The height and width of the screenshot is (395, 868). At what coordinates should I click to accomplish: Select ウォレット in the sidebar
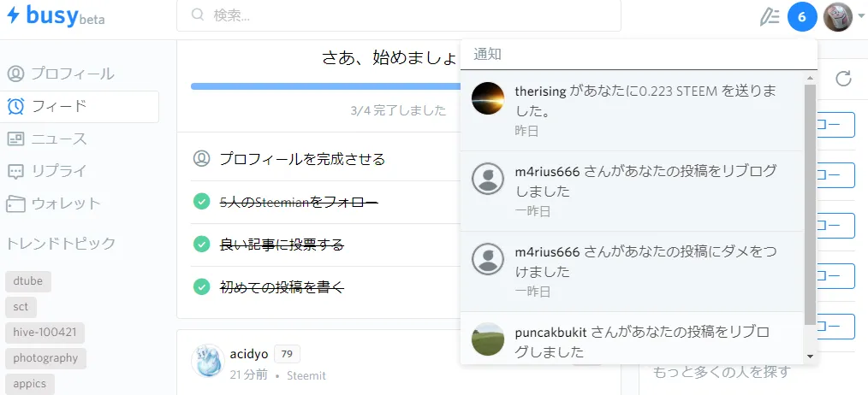pyautogui.click(x=65, y=203)
